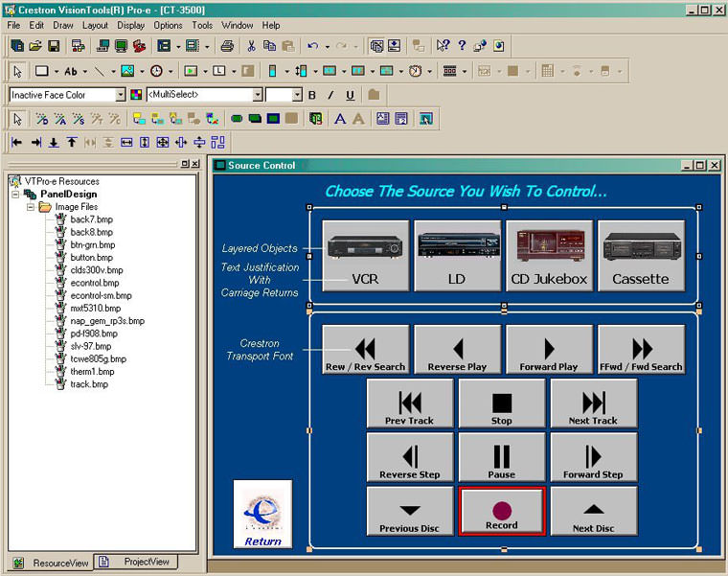
Task: Select the draw button rectangle tool
Action: [x=42, y=71]
